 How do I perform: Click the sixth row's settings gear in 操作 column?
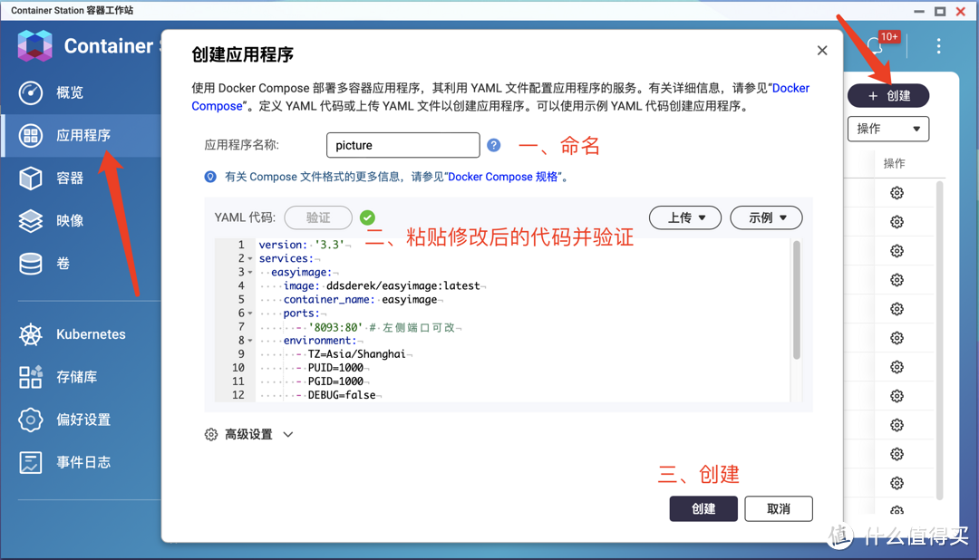pyautogui.click(x=897, y=338)
